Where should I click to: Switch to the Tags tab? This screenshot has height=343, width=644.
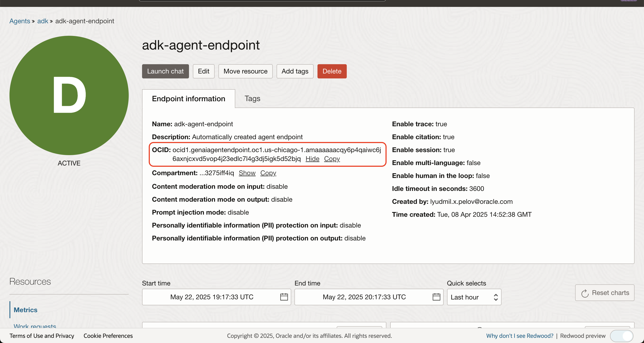coord(252,99)
